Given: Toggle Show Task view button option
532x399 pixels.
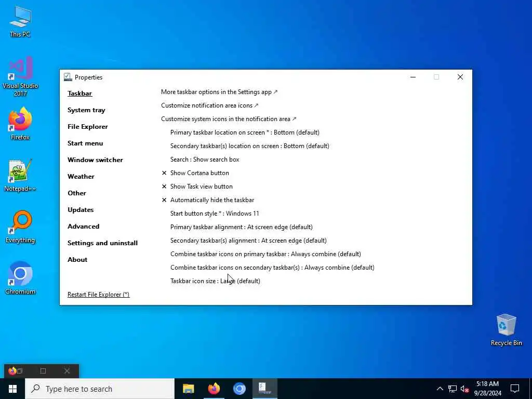Looking at the screenshot, I should (x=197, y=187).
